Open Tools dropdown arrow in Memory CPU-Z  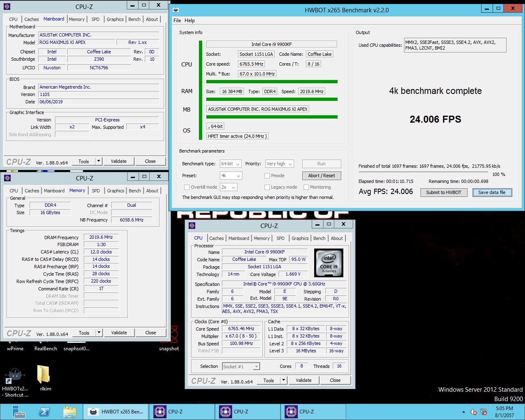pos(99,333)
